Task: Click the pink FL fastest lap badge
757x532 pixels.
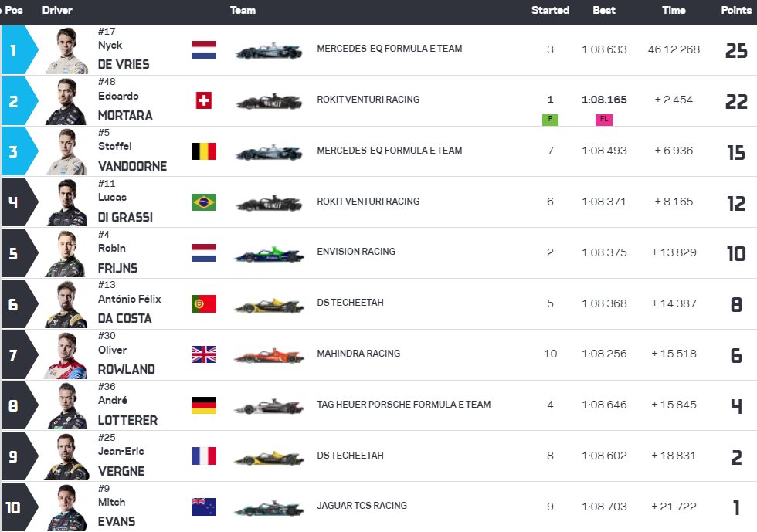Action: (604, 119)
